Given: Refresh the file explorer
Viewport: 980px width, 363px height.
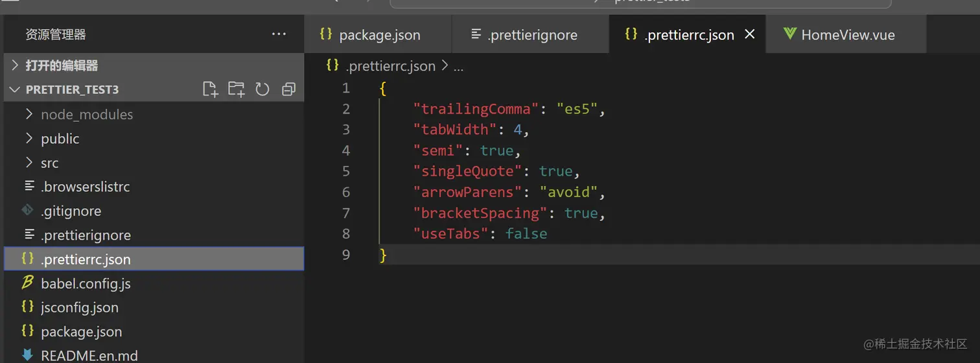Looking at the screenshot, I should coord(262,89).
